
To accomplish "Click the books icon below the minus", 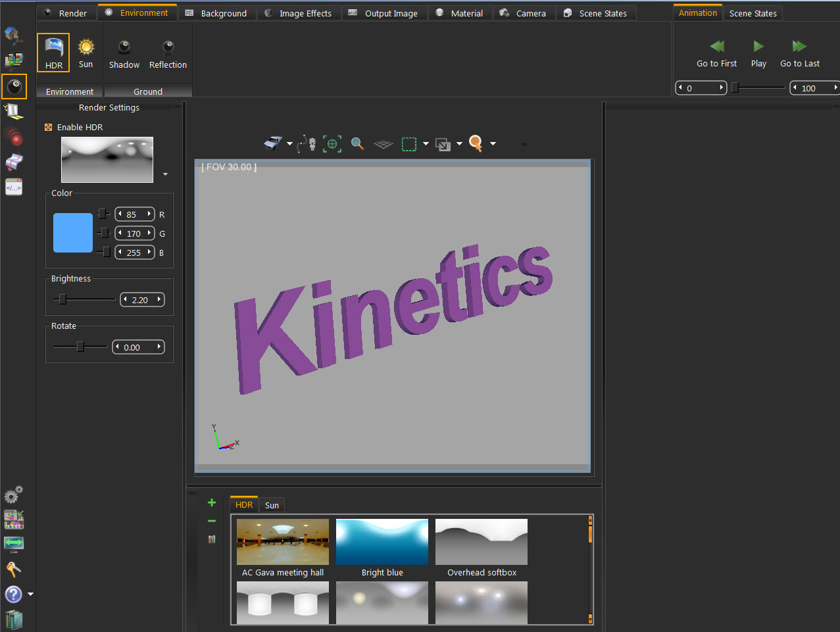I will [x=212, y=539].
